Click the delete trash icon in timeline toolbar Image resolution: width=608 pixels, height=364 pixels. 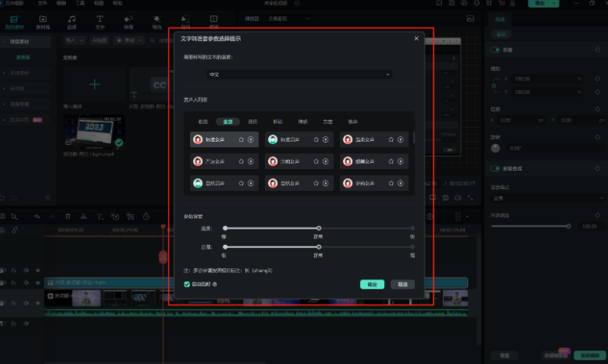click(68, 216)
